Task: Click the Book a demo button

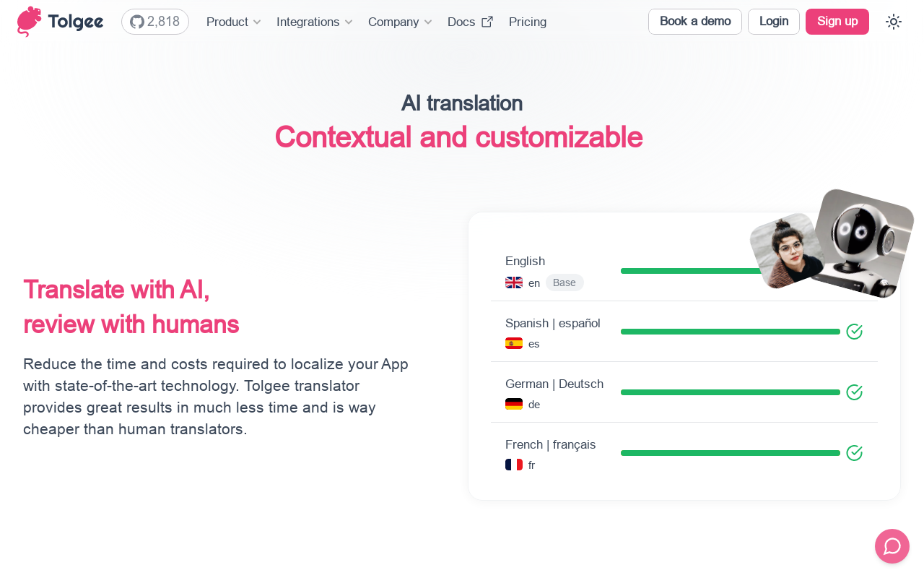Action: tap(695, 22)
